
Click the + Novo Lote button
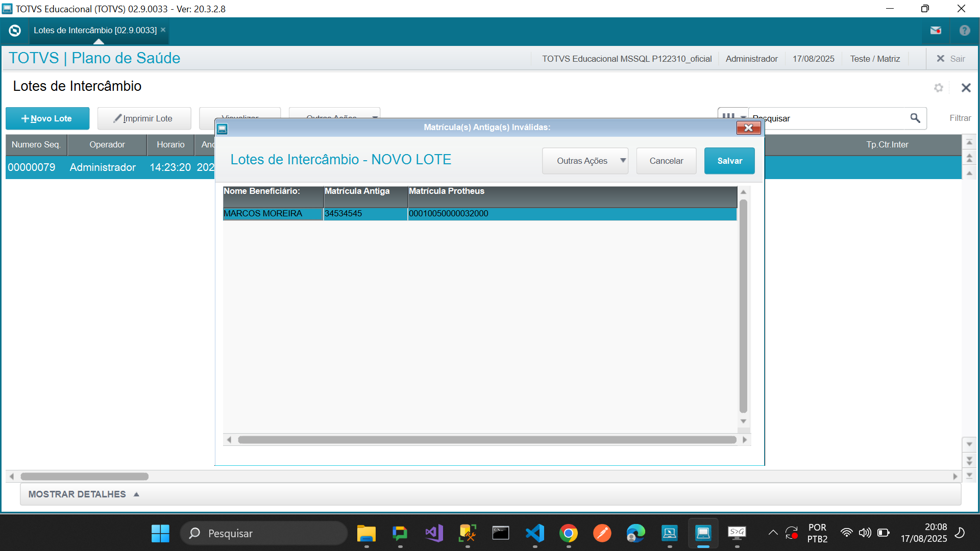pos(47,118)
